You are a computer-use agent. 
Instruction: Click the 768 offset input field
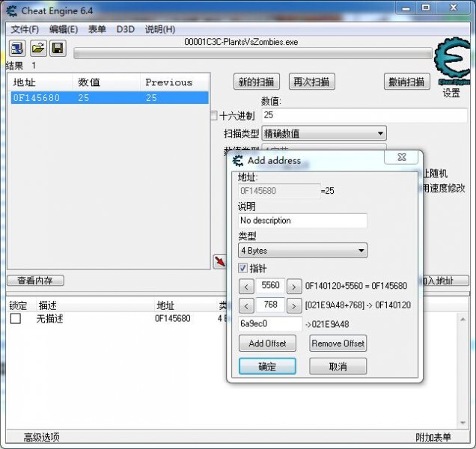pyautogui.click(x=270, y=305)
